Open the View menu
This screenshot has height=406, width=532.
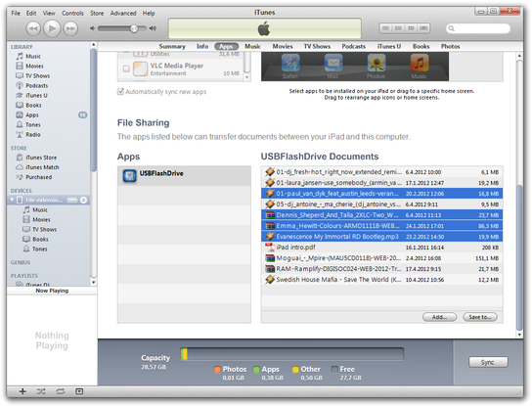click(x=49, y=14)
